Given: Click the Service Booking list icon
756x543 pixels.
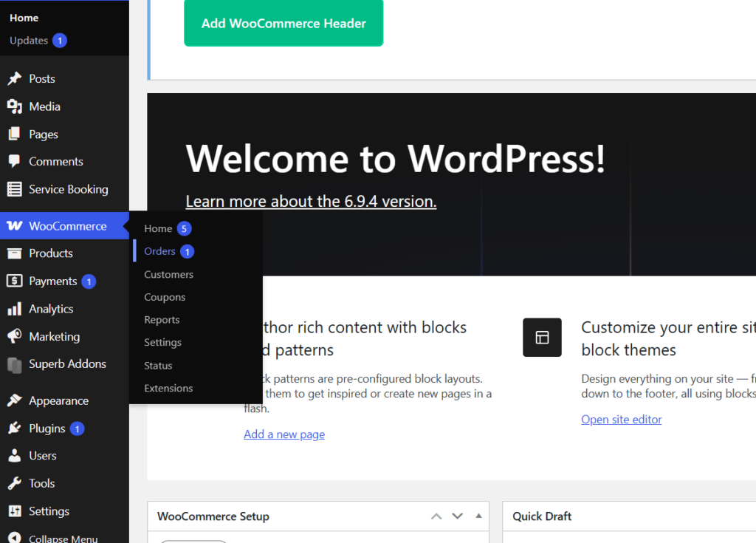Looking at the screenshot, I should pyautogui.click(x=15, y=189).
